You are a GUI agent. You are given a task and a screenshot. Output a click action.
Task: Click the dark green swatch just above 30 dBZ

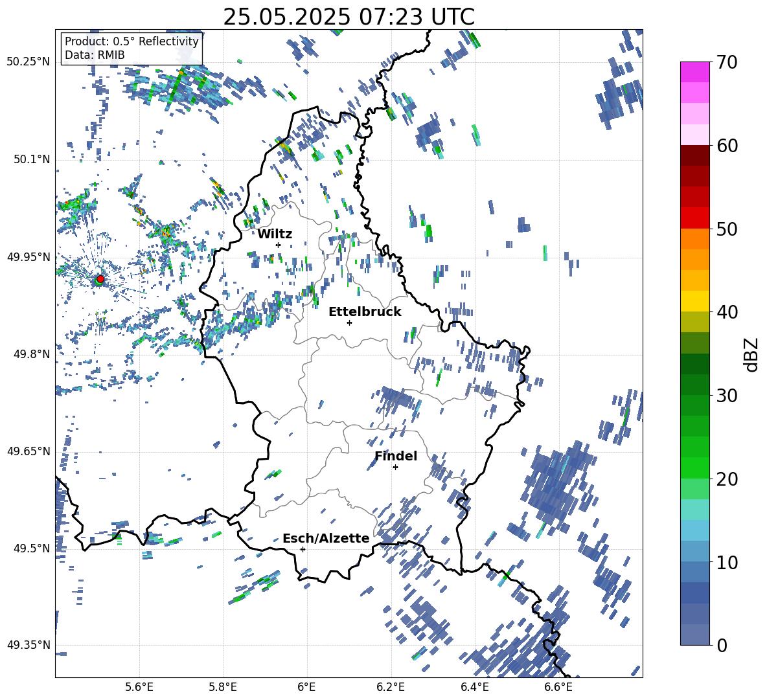pos(694,384)
